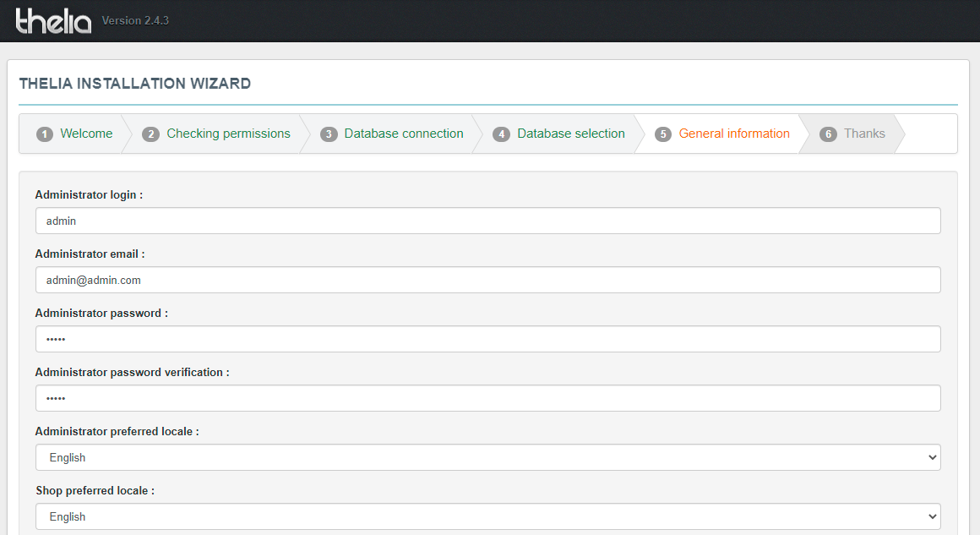Click the Version 2.4.3 text in header
The height and width of the screenshot is (535, 980).
(135, 20)
